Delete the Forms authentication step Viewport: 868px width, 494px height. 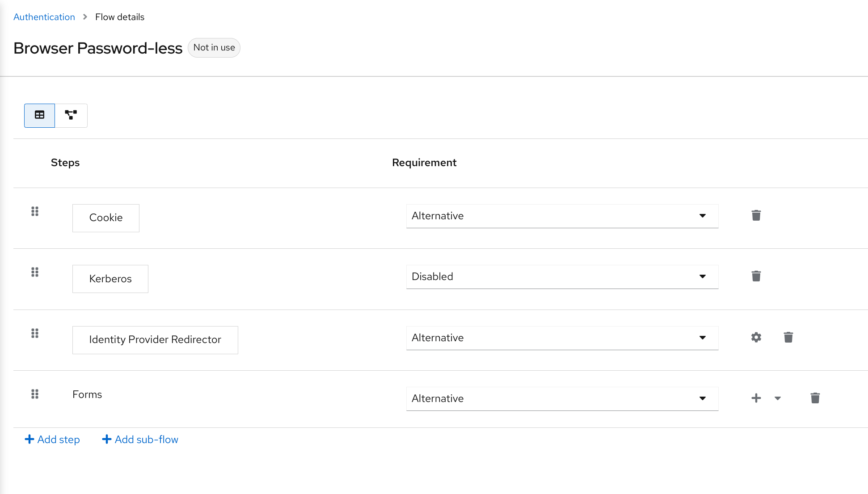[815, 398]
